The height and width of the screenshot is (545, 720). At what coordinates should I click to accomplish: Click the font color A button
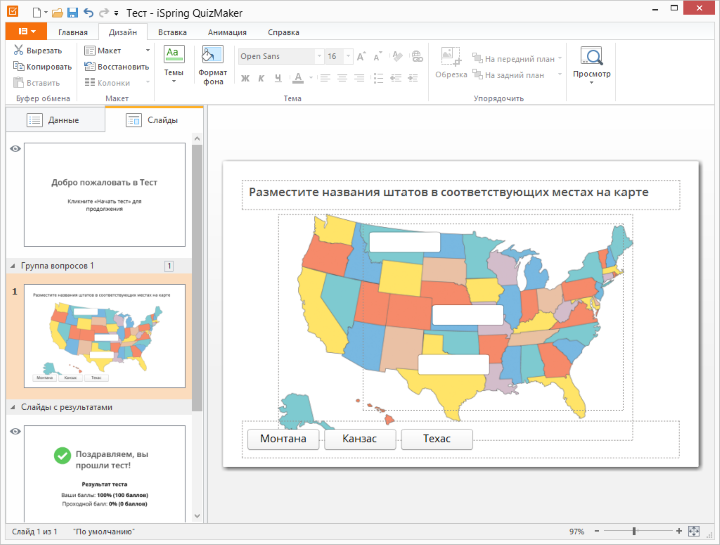point(298,78)
